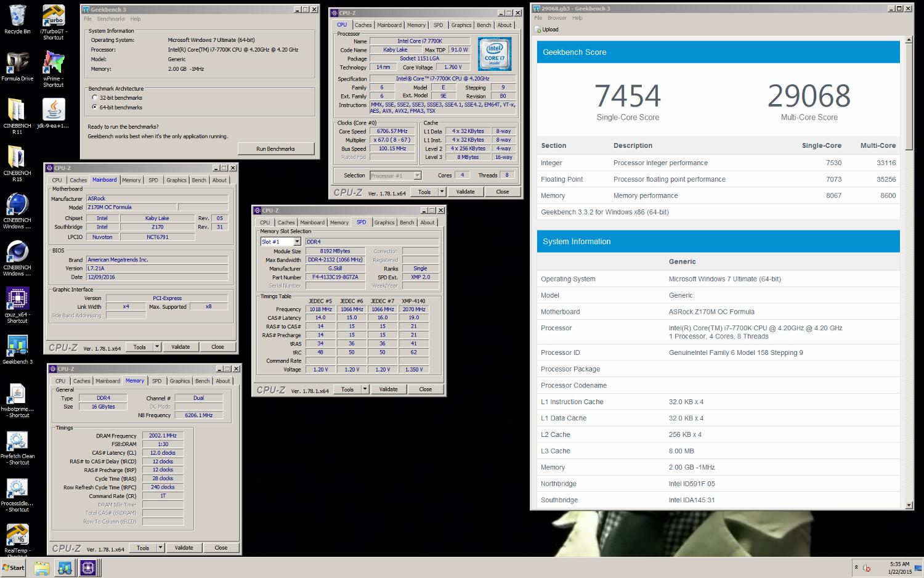The width and height of the screenshot is (924, 578).
Task: Click Close in SPD window
Action: 426,389
